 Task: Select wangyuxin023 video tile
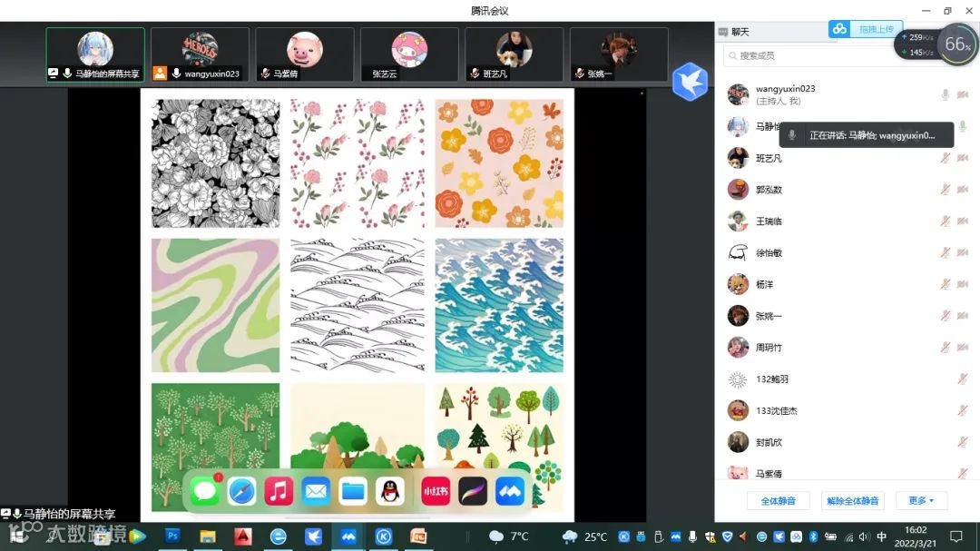point(200,54)
